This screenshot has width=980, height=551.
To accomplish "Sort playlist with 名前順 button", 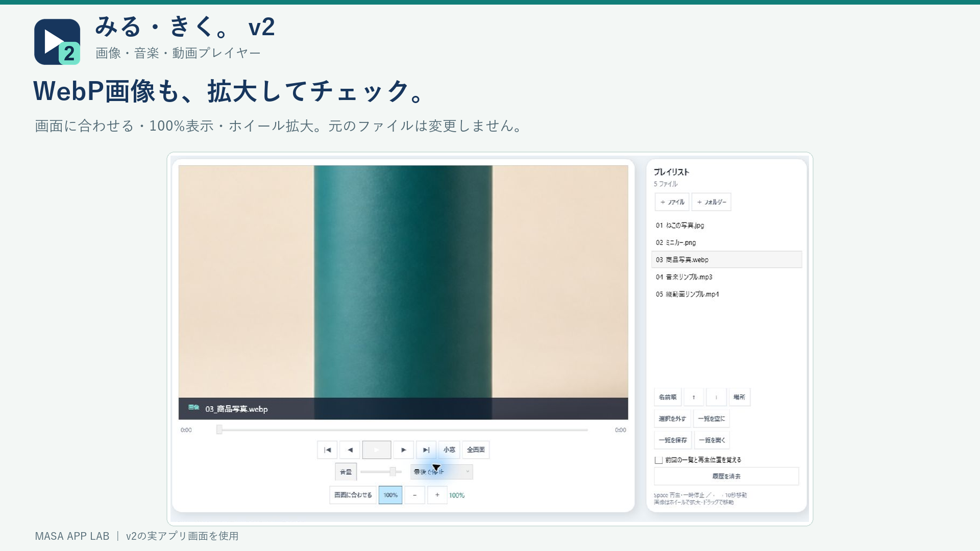I will 668,397.
